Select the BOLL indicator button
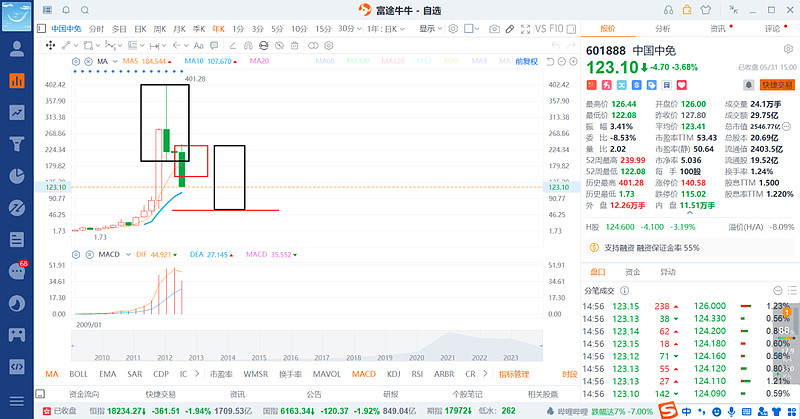This screenshot has width=800, height=419. 79,374
